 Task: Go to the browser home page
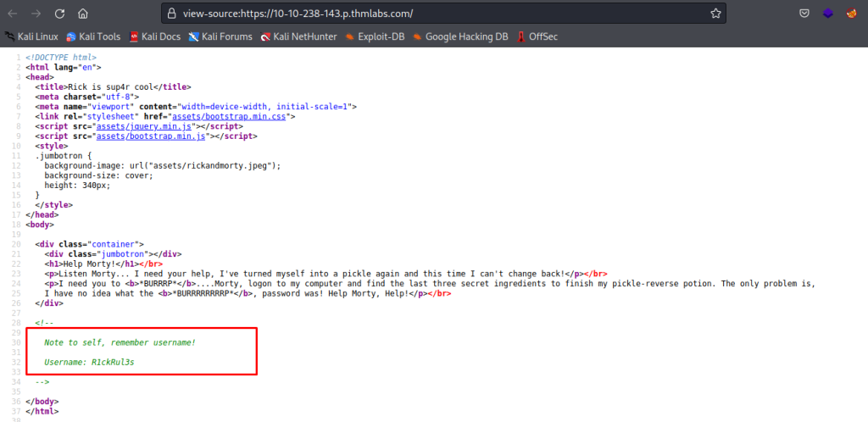coord(82,14)
